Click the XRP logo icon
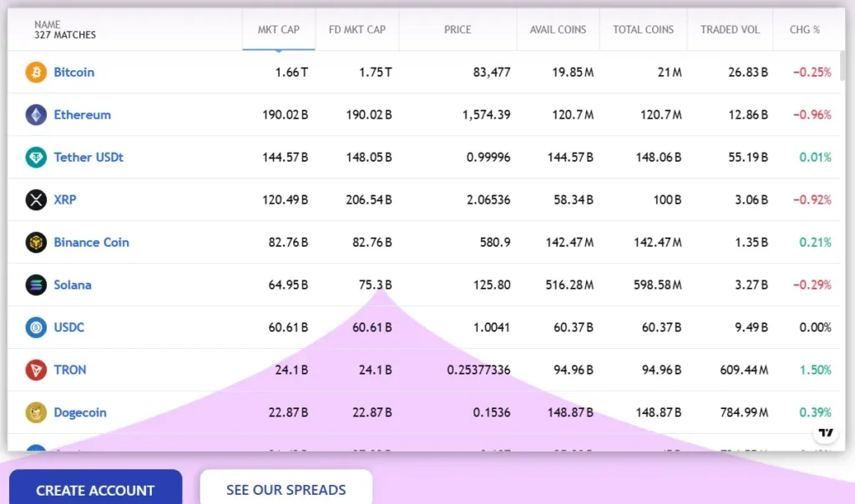Screen dimensions: 855x504 pyautogui.click(x=36, y=200)
